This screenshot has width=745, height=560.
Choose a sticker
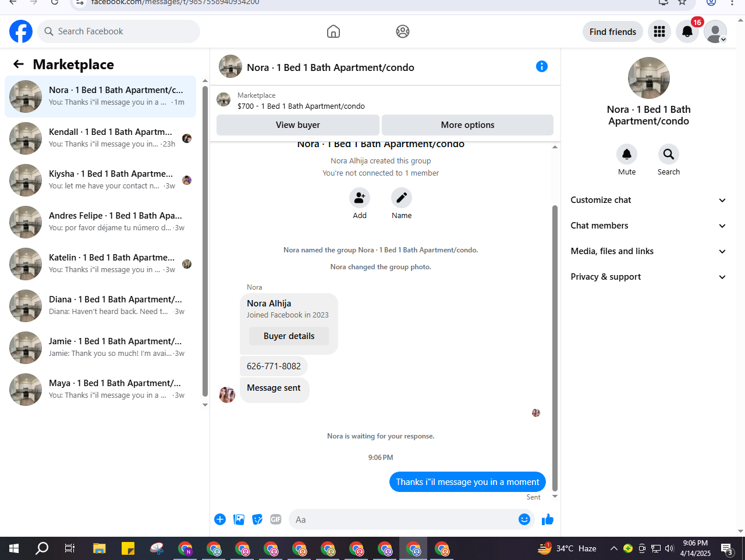pyautogui.click(x=257, y=519)
